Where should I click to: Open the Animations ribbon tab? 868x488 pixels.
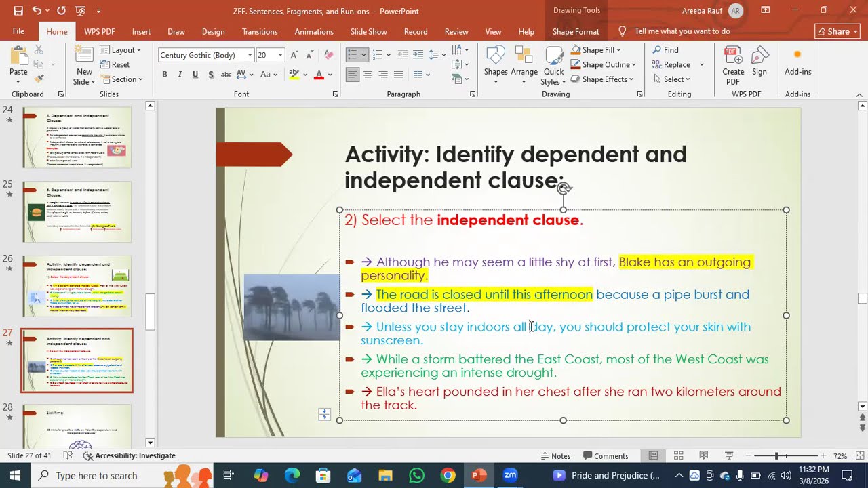314,31
